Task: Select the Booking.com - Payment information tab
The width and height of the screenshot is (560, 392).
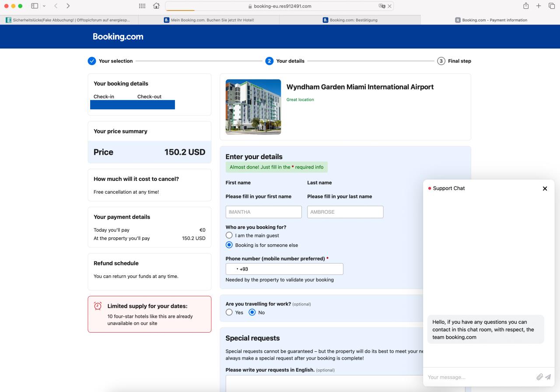Action: (x=490, y=20)
